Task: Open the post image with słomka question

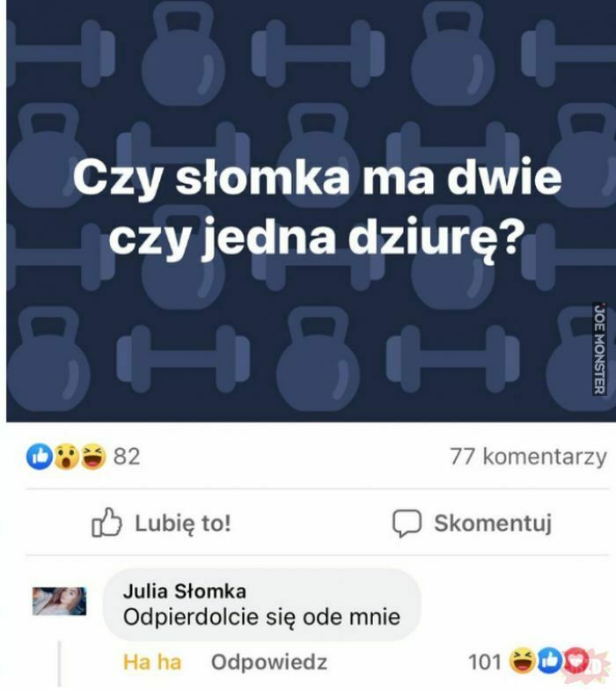Action: tap(312, 211)
